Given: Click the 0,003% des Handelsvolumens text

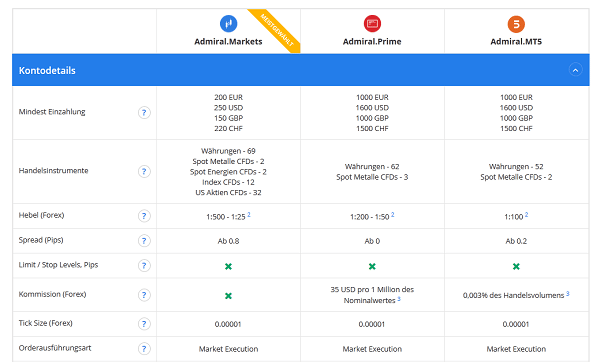Looking at the screenshot, I should pyautogui.click(x=514, y=295).
